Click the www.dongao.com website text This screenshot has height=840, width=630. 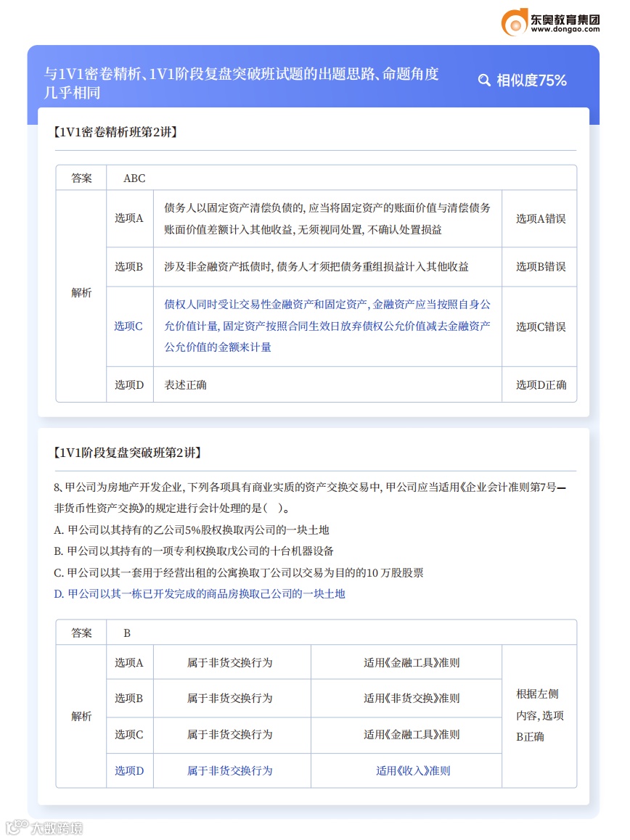click(565, 30)
